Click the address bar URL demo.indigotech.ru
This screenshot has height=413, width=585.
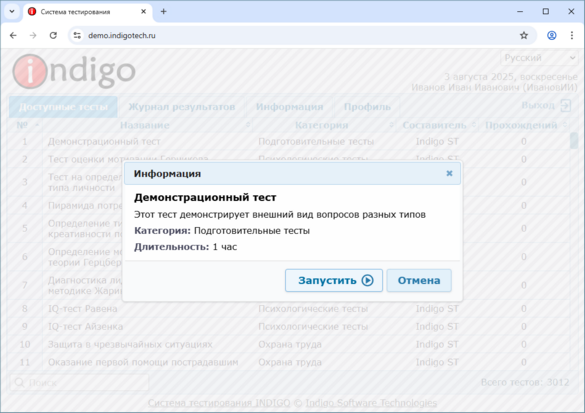(x=122, y=35)
